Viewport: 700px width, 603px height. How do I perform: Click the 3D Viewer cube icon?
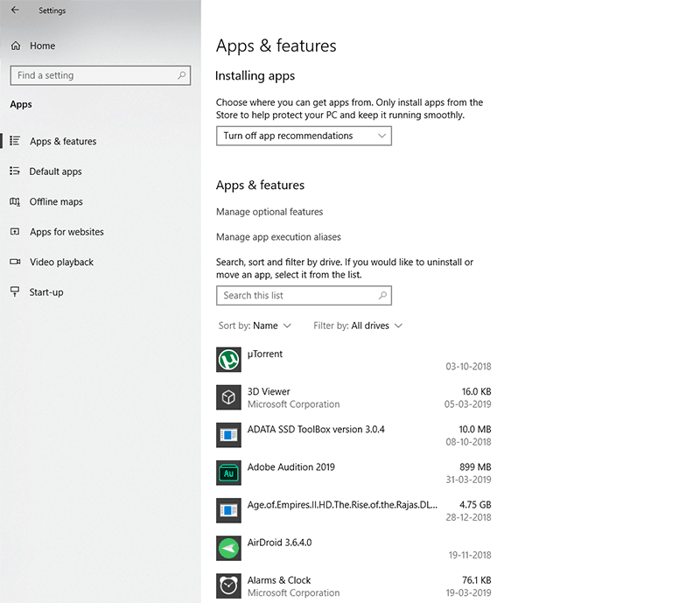click(228, 397)
